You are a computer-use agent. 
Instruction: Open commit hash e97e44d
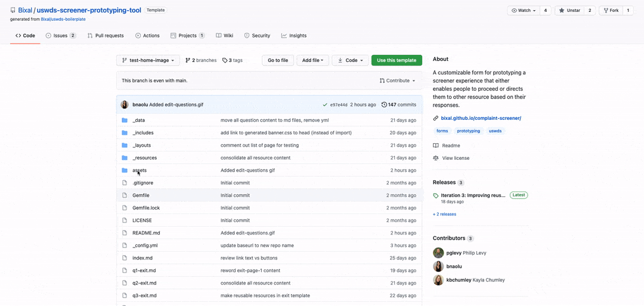click(339, 105)
